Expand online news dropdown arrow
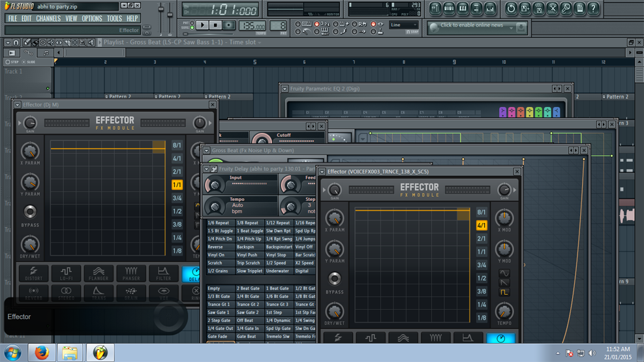 click(x=511, y=28)
